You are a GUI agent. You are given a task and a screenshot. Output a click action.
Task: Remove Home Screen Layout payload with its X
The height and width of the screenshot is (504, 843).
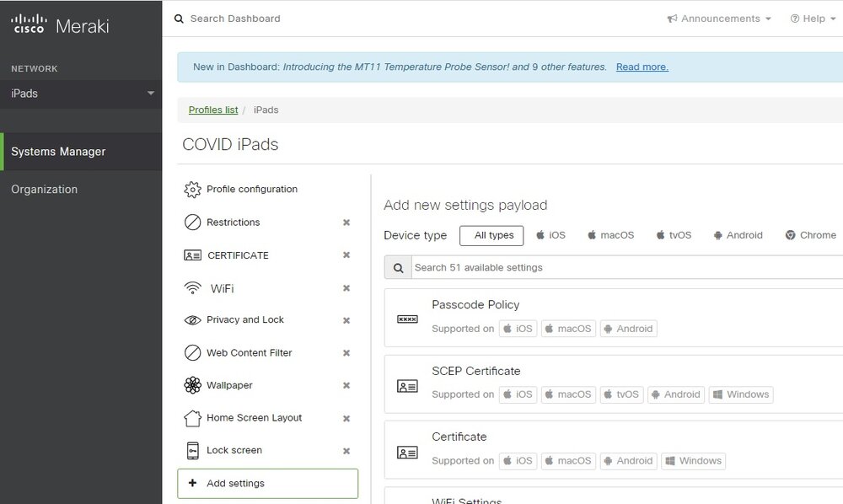[346, 419]
